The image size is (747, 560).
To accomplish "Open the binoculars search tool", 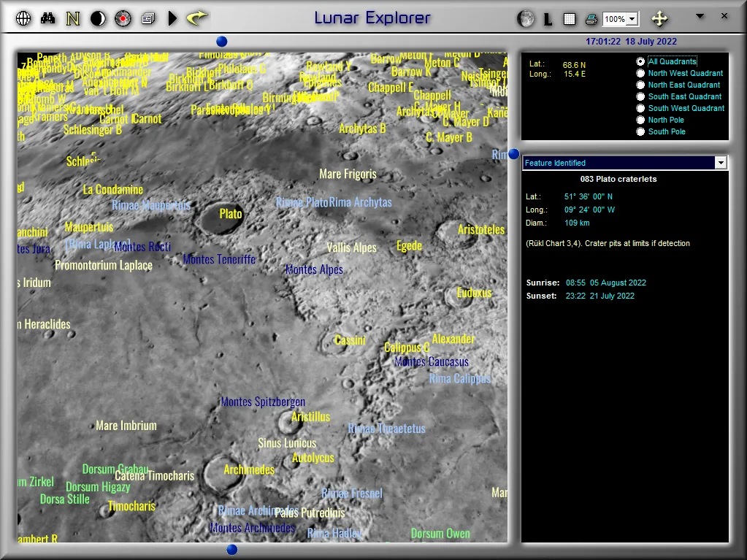I will (47, 18).
